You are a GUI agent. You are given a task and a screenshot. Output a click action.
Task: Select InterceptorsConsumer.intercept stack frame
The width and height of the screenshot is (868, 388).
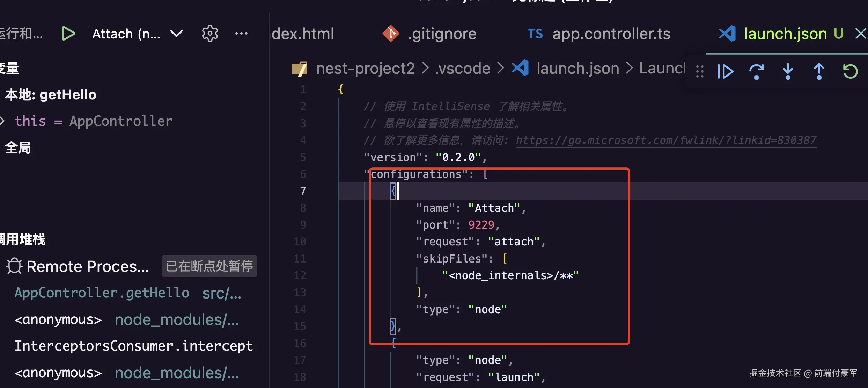click(x=133, y=346)
